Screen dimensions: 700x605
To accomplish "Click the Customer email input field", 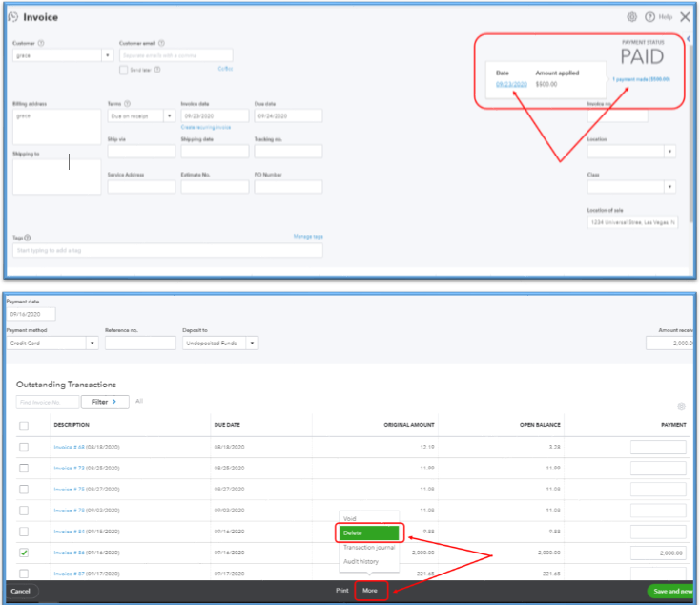I will click(x=175, y=55).
